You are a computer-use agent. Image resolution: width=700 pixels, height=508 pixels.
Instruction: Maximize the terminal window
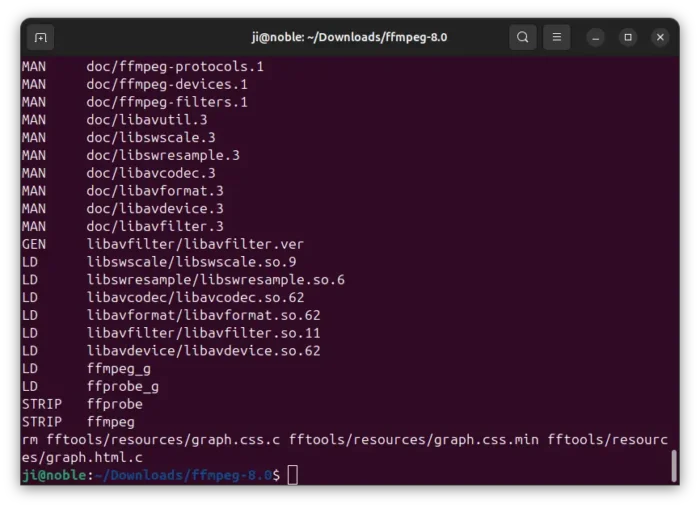(628, 37)
